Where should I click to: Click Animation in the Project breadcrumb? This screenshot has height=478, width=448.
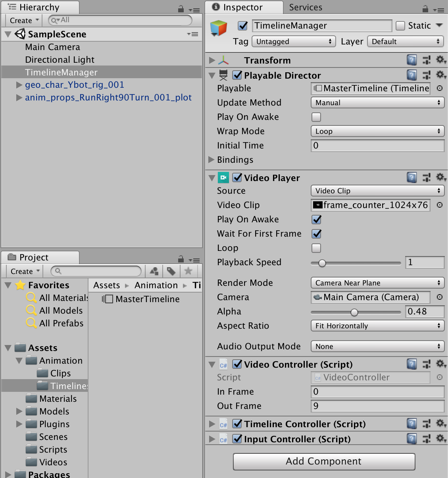(156, 285)
